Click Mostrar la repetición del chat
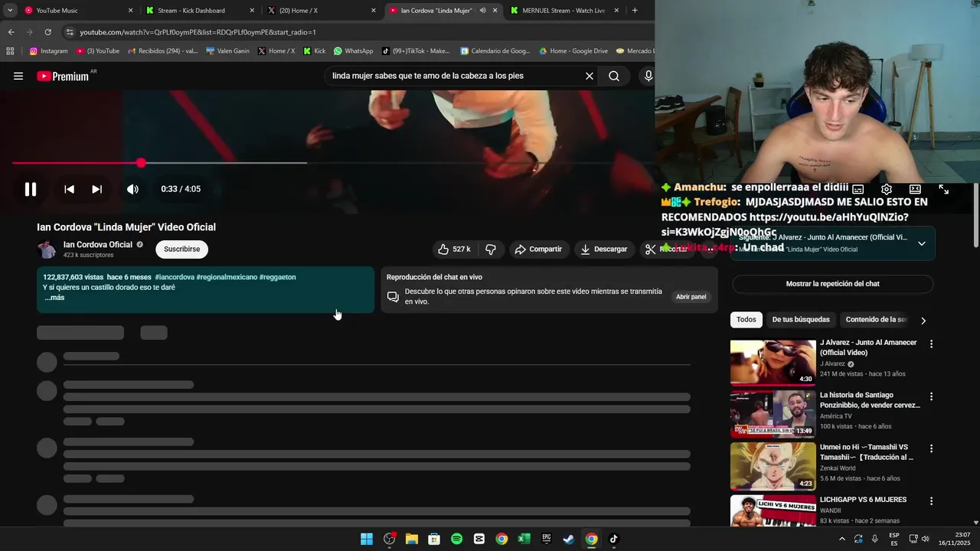980x551 pixels. point(832,284)
